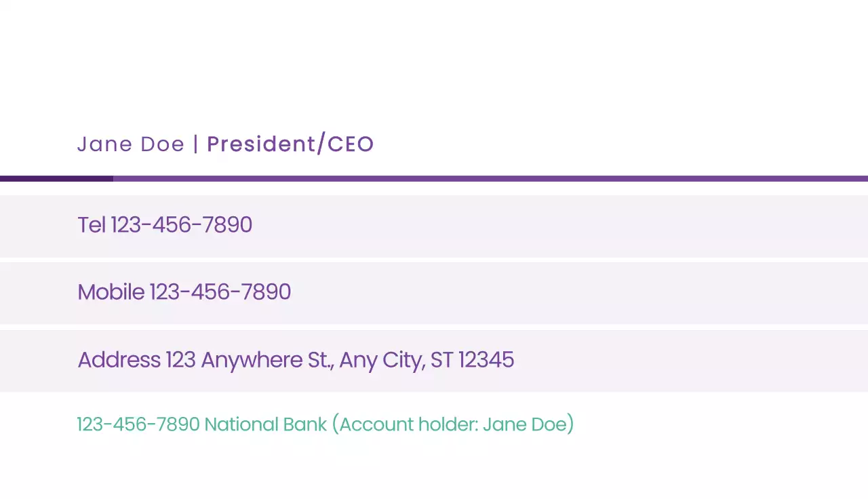Click the dark purple segment of the divider
868x499 pixels.
pyautogui.click(x=56, y=179)
